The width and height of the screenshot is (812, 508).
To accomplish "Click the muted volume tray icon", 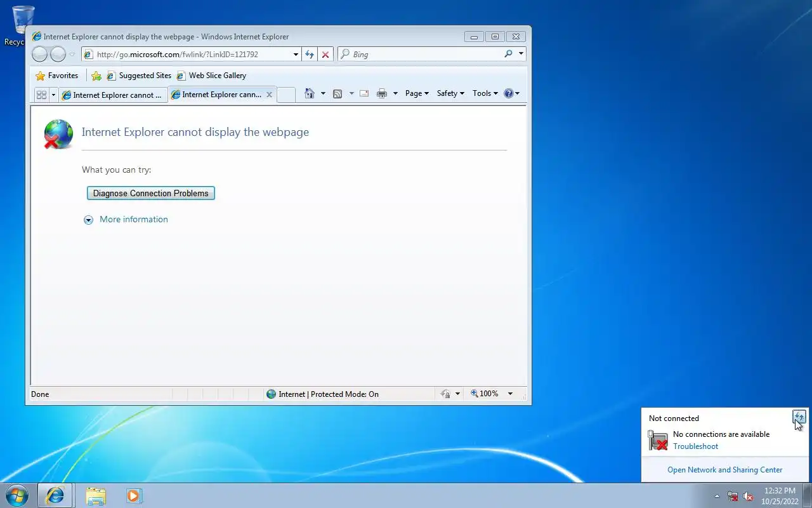I will pyautogui.click(x=748, y=496).
